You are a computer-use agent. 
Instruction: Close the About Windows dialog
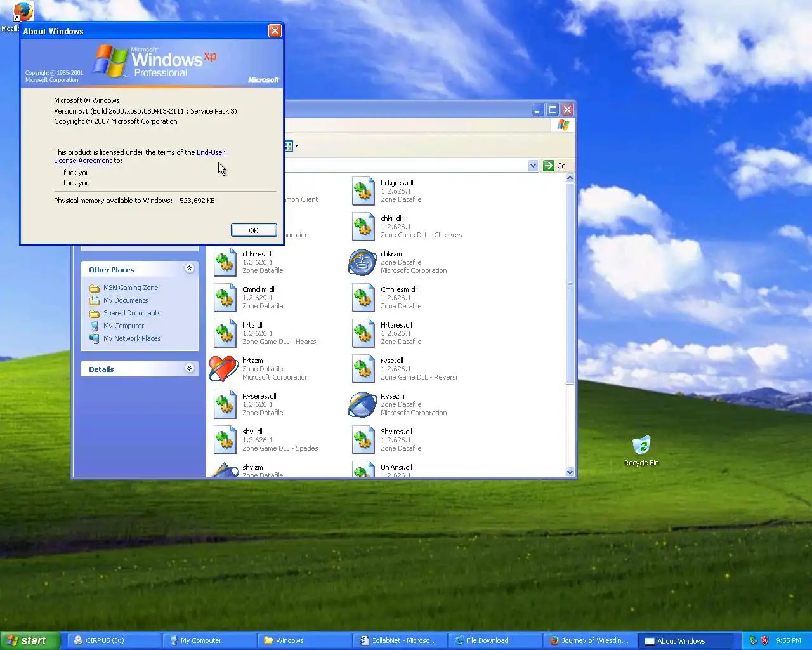[x=275, y=30]
